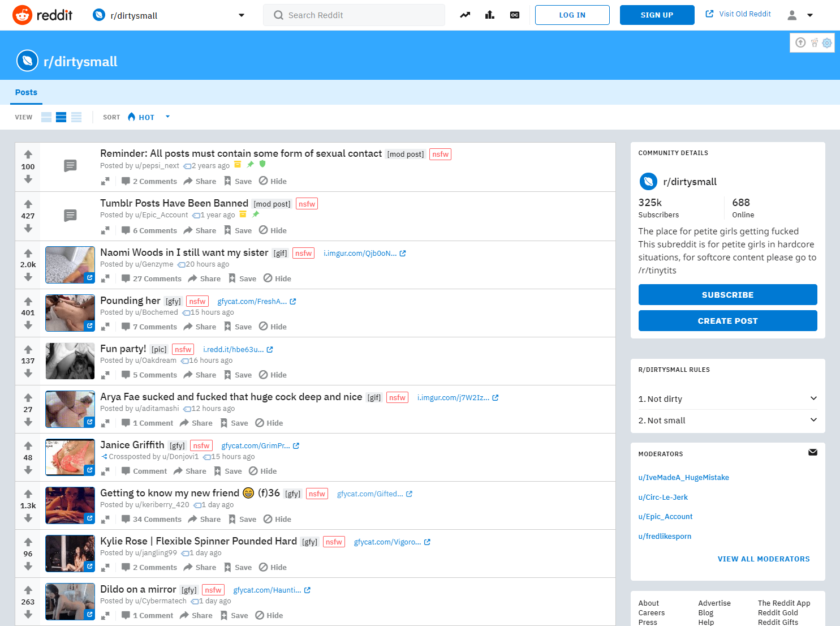Subscribe to the community
The width and height of the screenshot is (840, 626).
point(727,295)
